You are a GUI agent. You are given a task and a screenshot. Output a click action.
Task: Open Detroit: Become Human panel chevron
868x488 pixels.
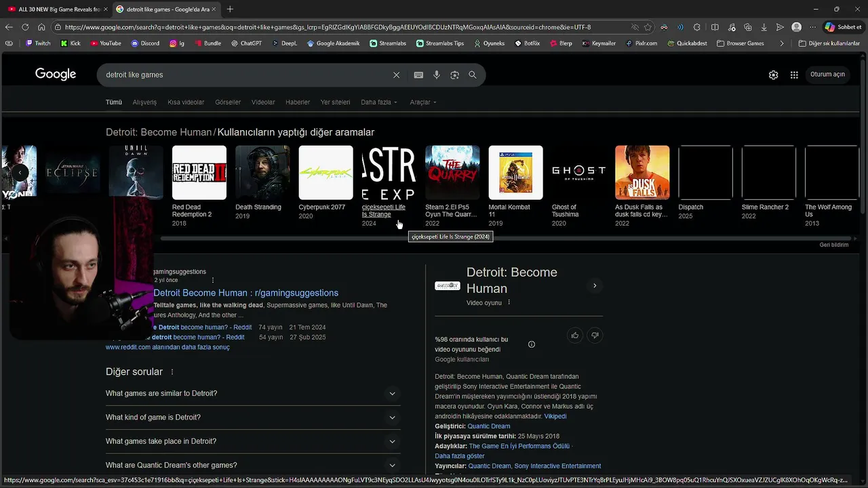pyautogui.click(x=595, y=285)
